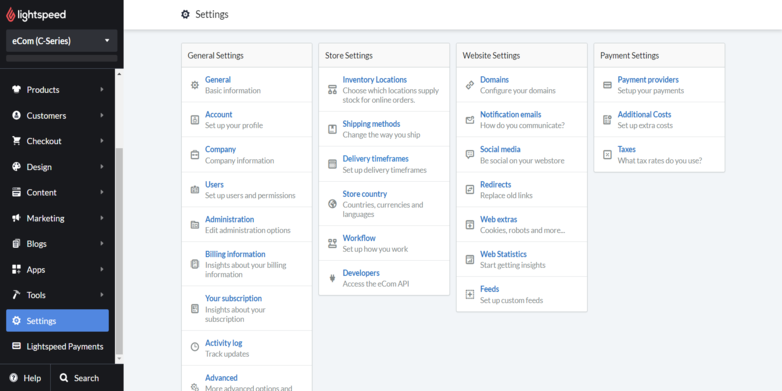Click the Search button at bottom
This screenshot has height=391, width=782.
pos(79,378)
